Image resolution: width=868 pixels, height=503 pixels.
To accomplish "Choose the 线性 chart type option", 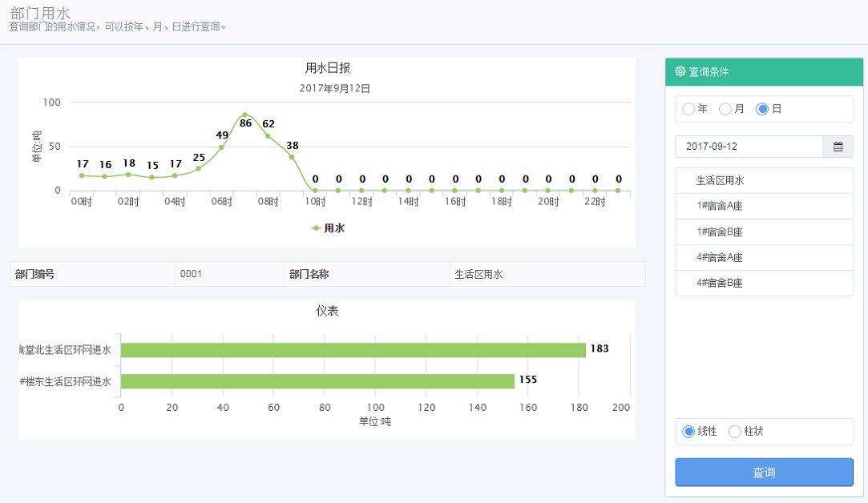I will click(688, 432).
